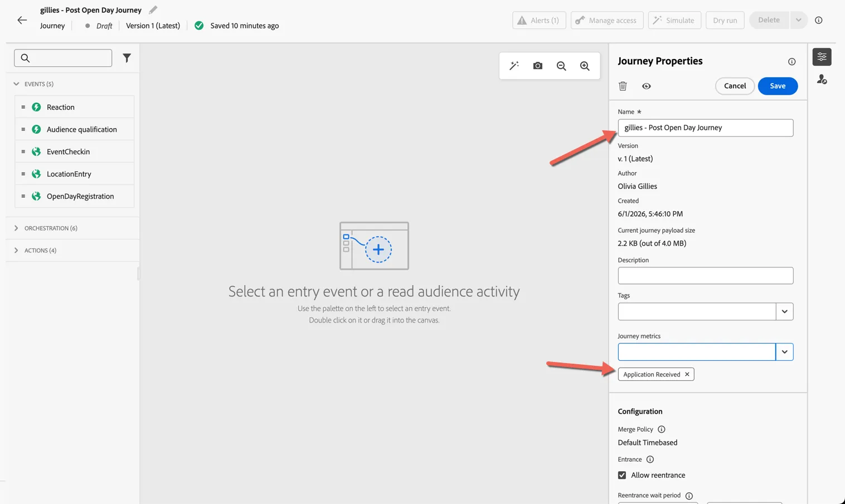Zoom out of the canvas
The height and width of the screenshot is (504, 845).
tap(561, 66)
